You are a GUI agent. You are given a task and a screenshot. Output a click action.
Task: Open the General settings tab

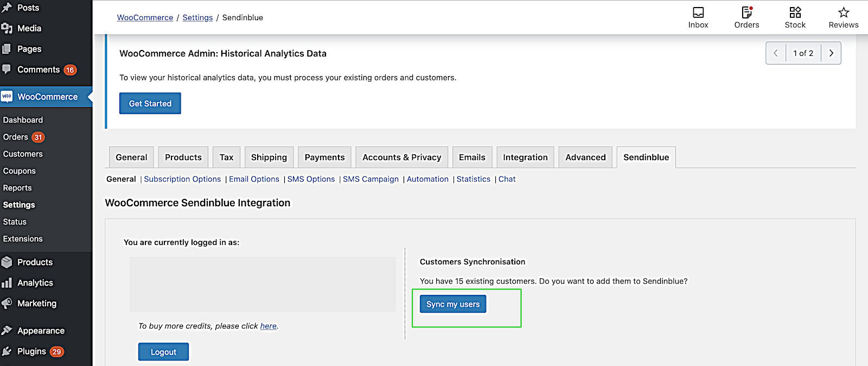[x=131, y=157]
